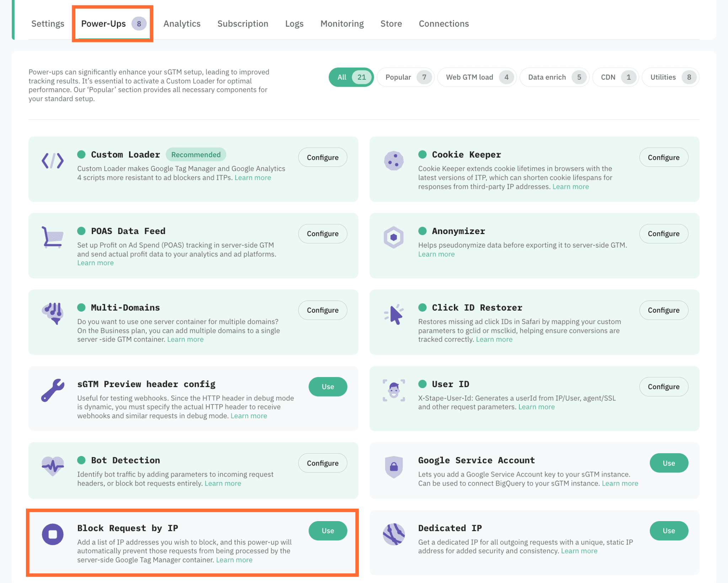Click the green status dot beside Click ID Restorer
The width and height of the screenshot is (728, 583).
(422, 307)
